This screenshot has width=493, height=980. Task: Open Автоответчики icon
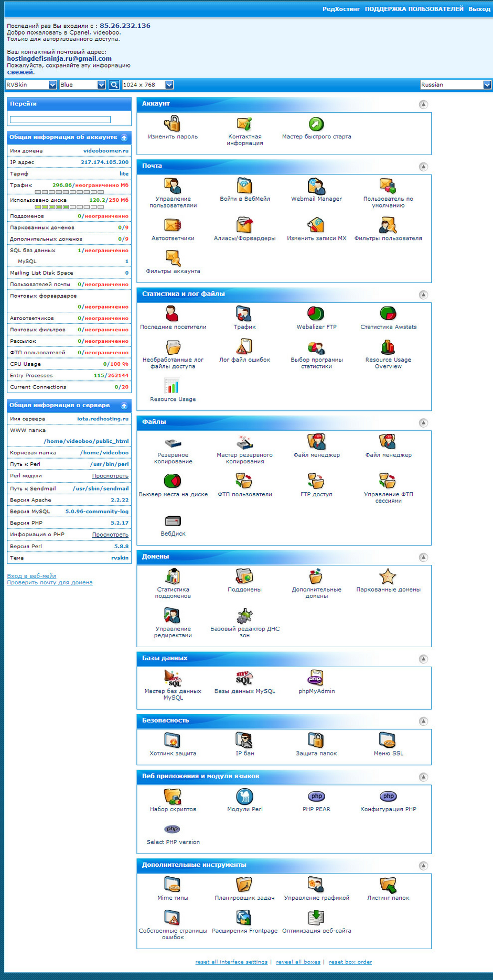pos(173,225)
